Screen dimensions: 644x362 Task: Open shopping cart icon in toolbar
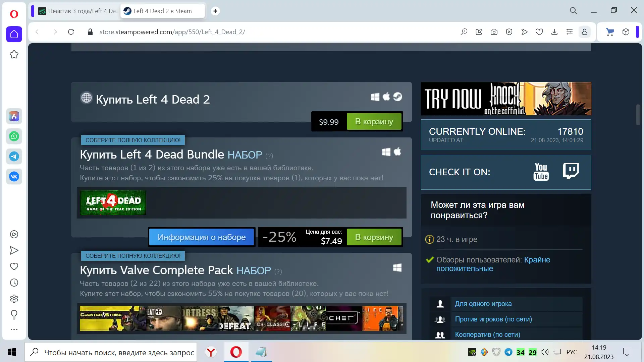[610, 32]
